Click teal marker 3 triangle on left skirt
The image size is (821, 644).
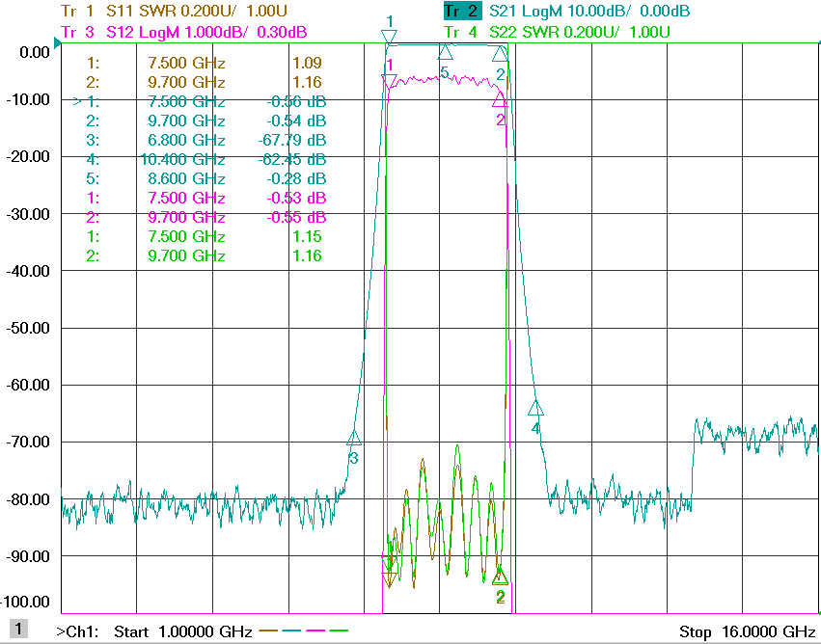[354, 438]
